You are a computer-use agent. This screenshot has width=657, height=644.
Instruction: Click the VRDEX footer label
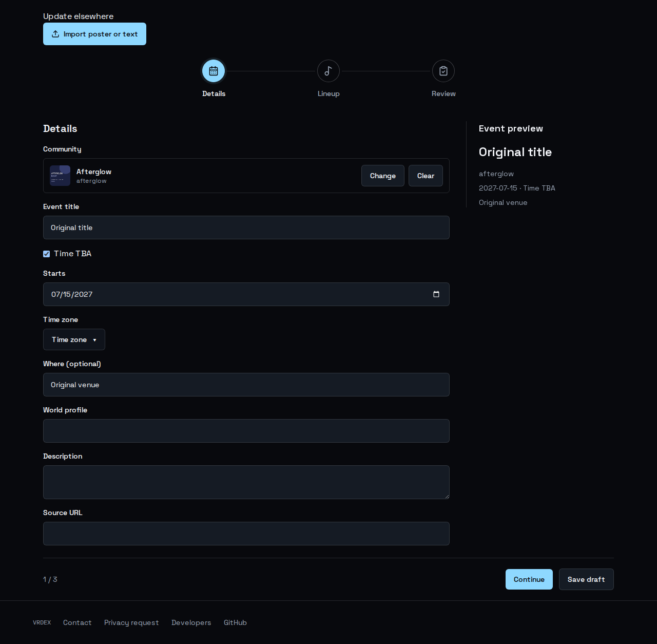(x=42, y=622)
